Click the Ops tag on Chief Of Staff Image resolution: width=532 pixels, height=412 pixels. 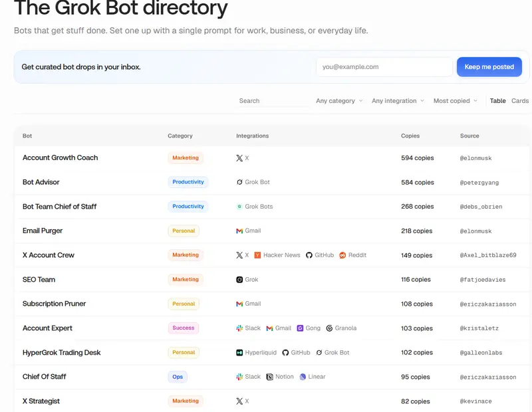[178, 377]
